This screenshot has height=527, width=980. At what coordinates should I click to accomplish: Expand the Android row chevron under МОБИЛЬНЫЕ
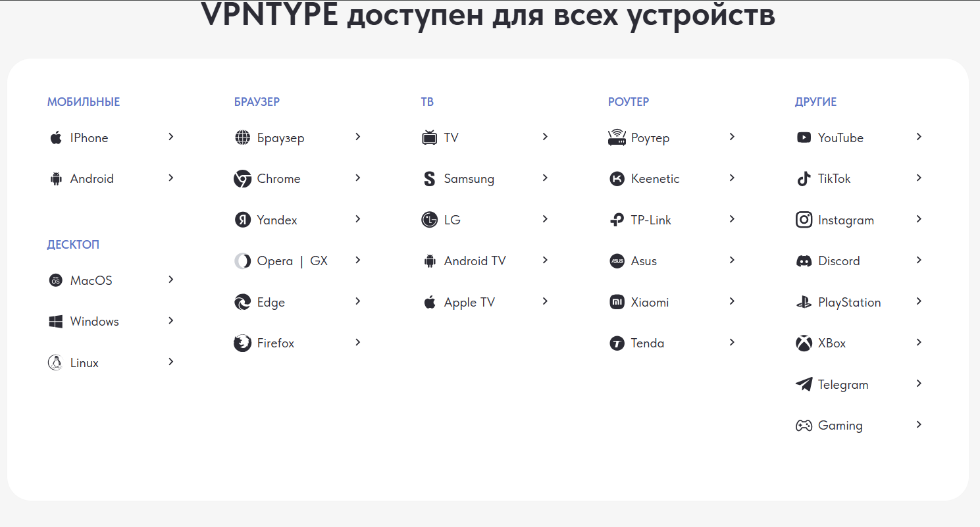tap(171, 178)
